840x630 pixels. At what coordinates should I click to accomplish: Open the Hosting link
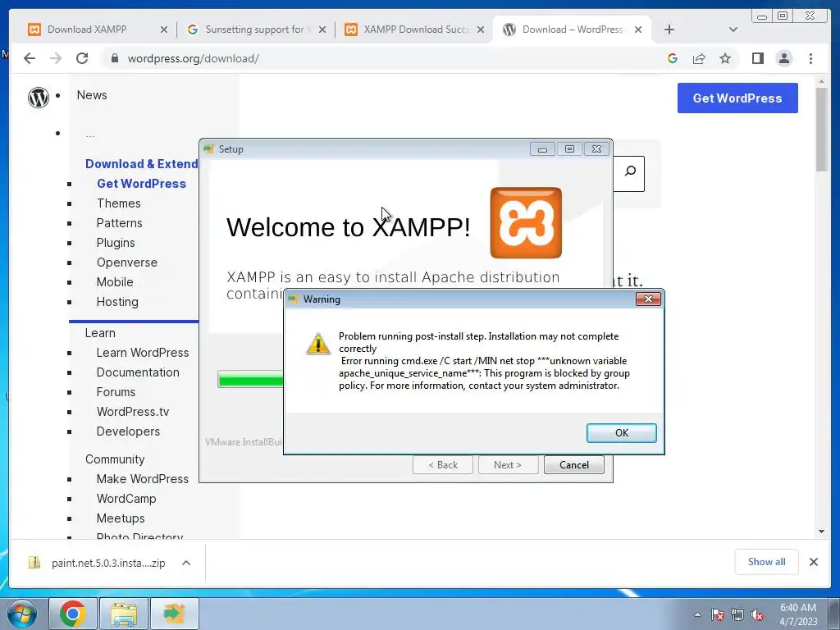tap(117, 302)
